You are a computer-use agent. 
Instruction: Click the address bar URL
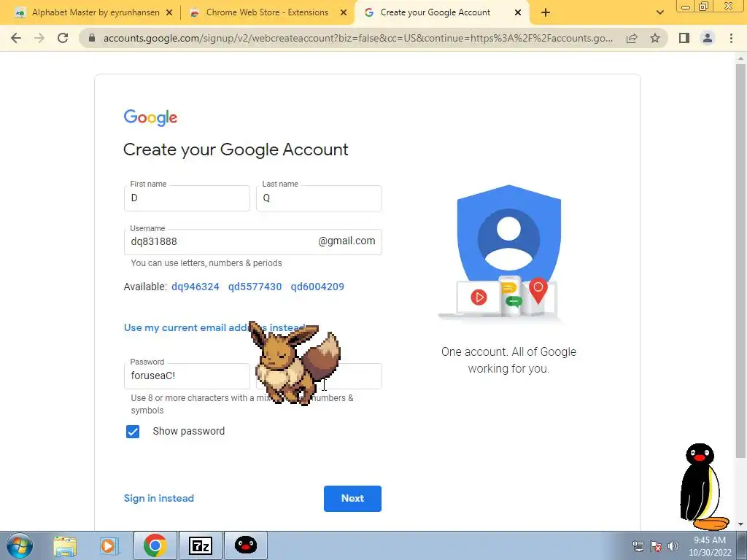tap(357, 38)
